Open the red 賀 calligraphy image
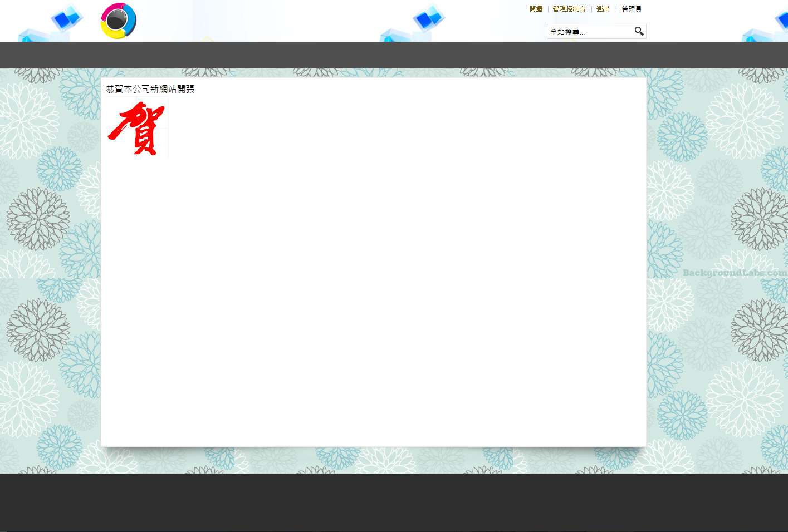The width and height of the screenshot is (788, 532). pos(137,127)
